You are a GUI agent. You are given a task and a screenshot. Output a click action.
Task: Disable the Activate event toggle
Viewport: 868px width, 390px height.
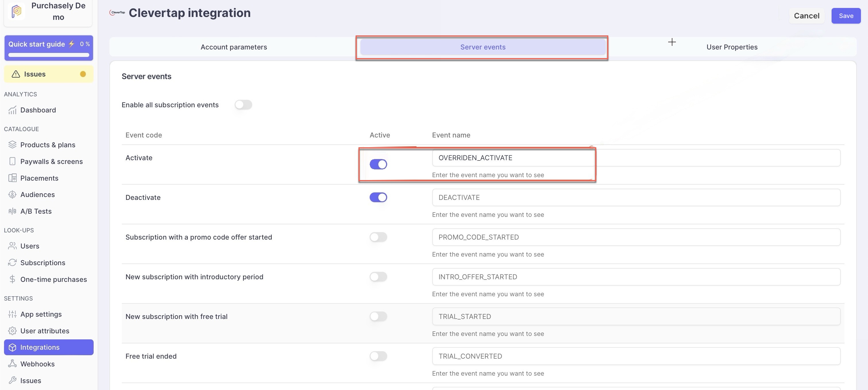coord(378,164)
